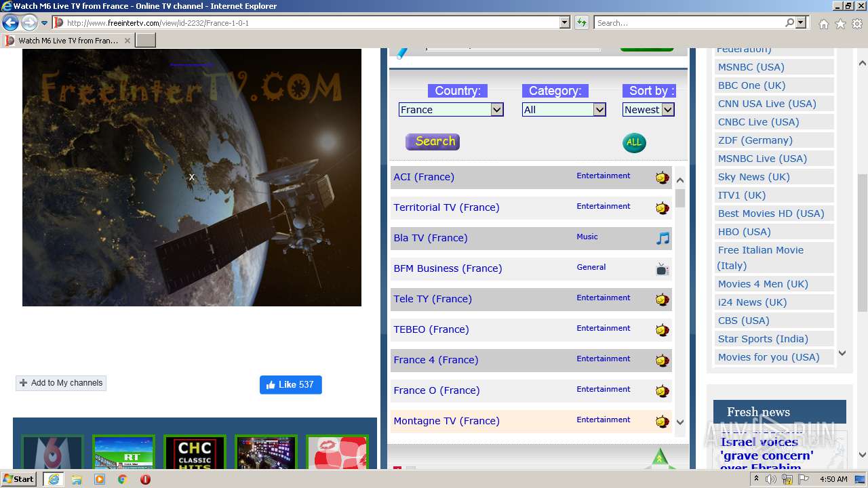Open the address bar URL history dropdown
Viewport: 868px width, 488px height.
(x=564, y=23)
